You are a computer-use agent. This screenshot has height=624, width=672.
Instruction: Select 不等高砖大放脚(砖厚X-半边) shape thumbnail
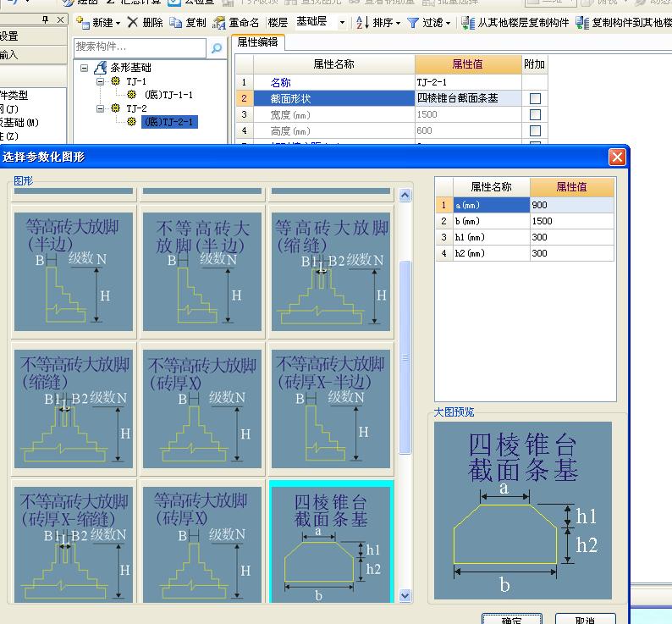(x=331, y=409)
